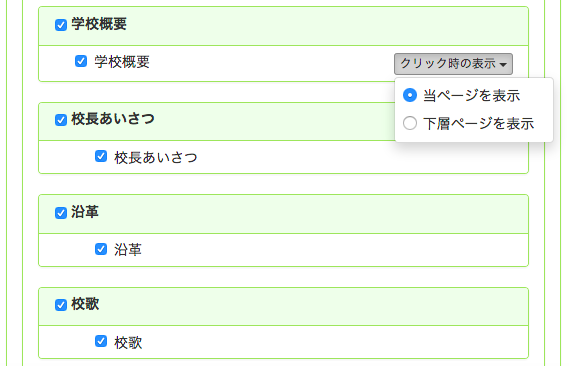Toggle the indented 校長あいさつ sub-item checkbox

coord(101,156)
